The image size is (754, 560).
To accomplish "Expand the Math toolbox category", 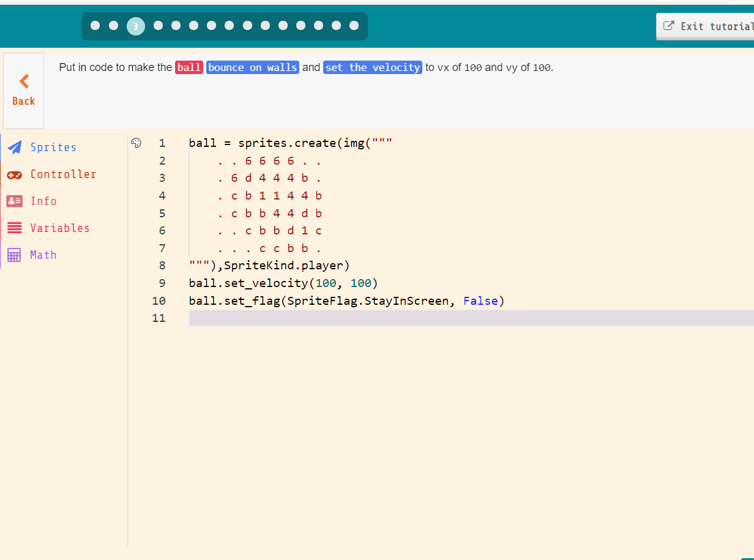I will click(x=44, y=255).
